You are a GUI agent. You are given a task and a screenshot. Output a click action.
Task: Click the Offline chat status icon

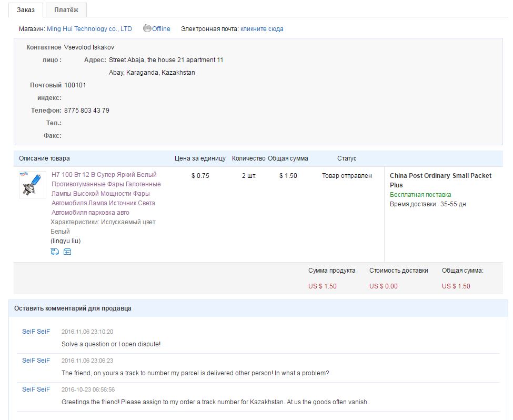click(147, 28)
